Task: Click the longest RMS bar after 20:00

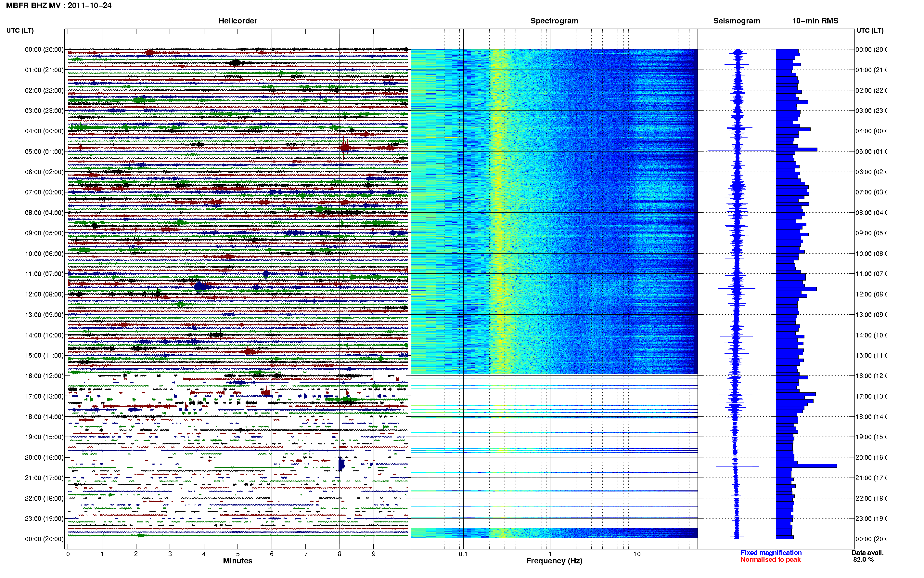Action: [806, 466]
